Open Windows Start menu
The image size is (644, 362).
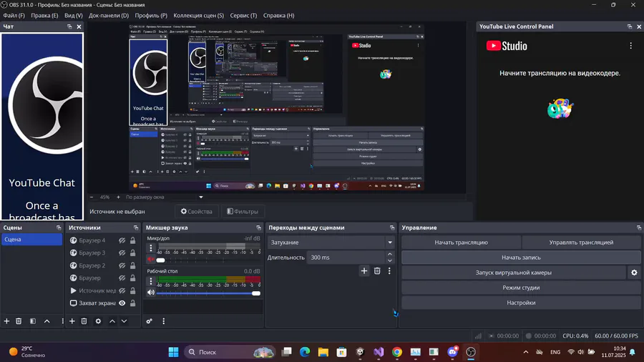click(x=174, y=352)
